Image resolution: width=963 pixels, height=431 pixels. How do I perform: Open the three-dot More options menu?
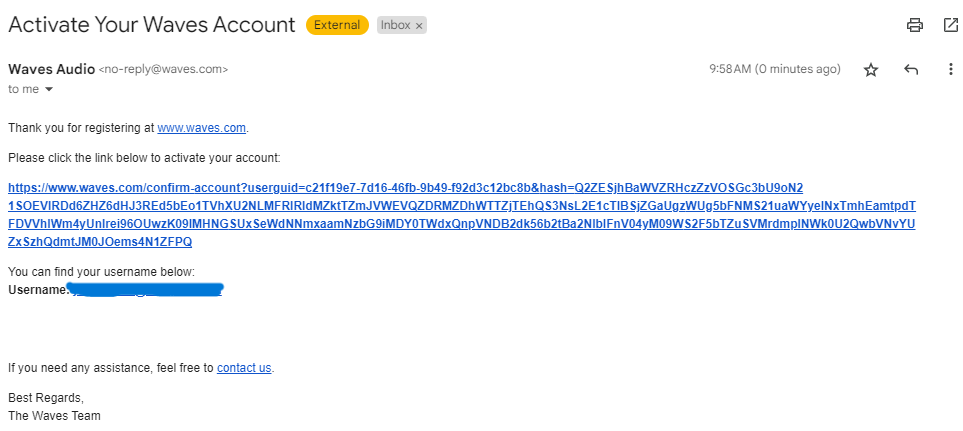(950, 70)
